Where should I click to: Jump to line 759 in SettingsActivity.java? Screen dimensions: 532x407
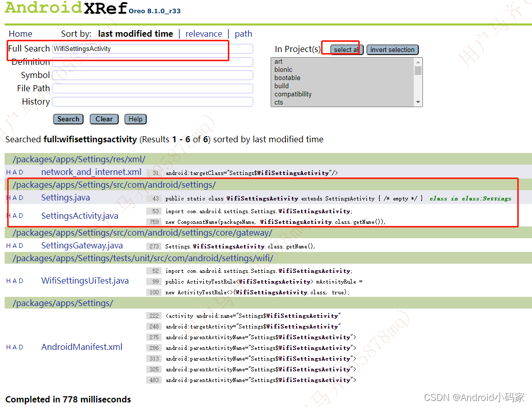point(153,222)
